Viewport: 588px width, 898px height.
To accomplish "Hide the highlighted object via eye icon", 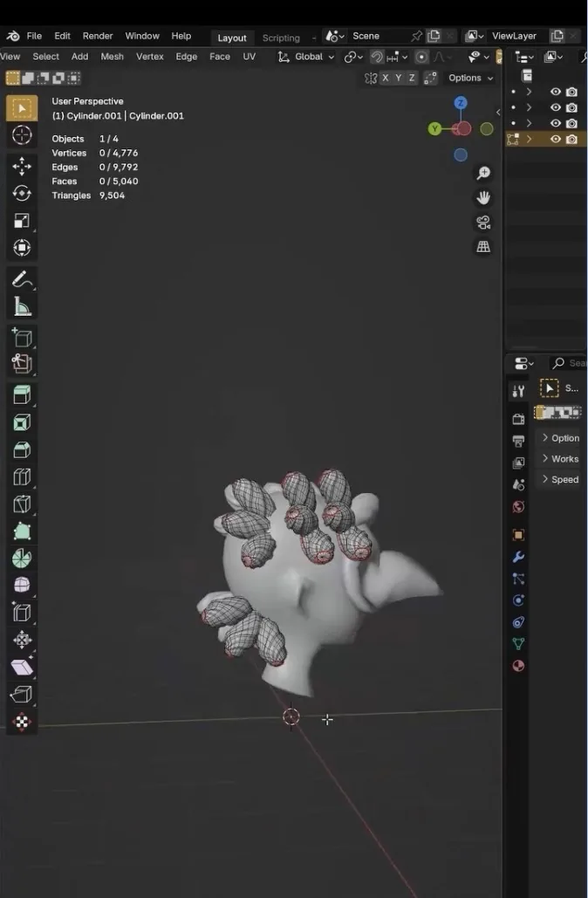I will point(556,139).
